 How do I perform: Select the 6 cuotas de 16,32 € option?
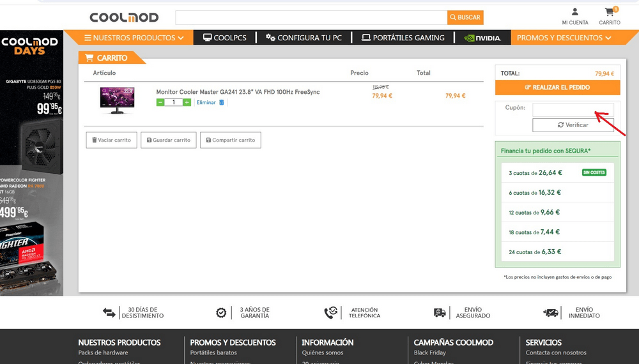click(557, 193)
